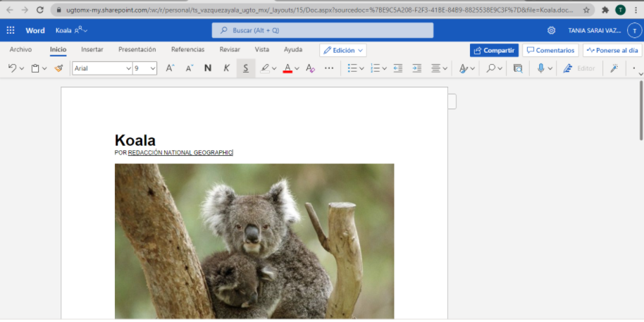The height and width of the screenshot is (322, 644).
Task: Toggle underline formatting (S)
Action: [246, 68]
